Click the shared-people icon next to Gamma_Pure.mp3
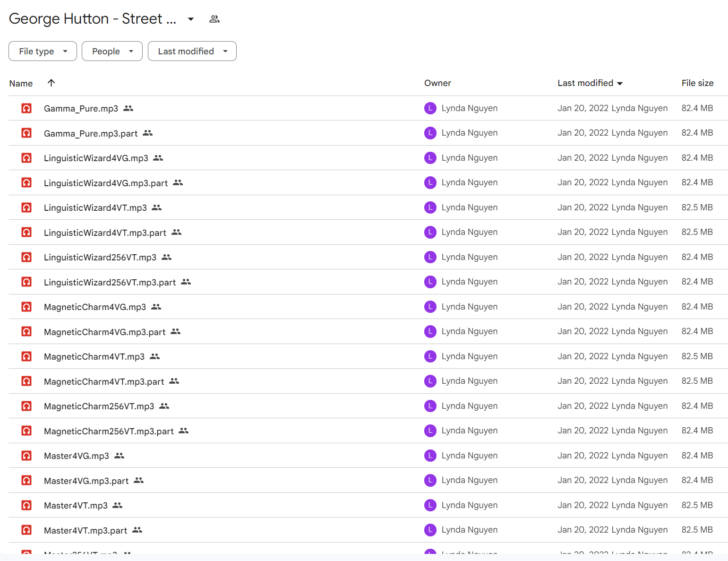728x561 pixels. [x=128, y=108]
